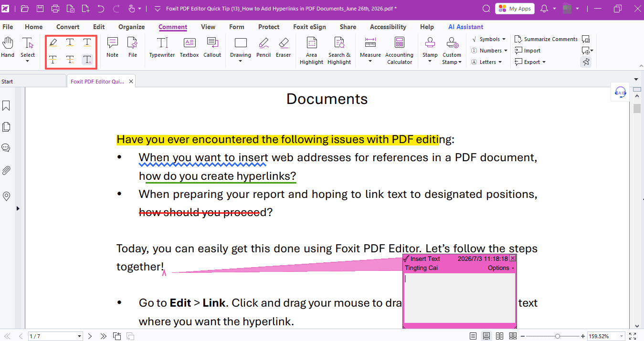Open the Destinations pin panel
644x341 pixels.
point(7,196)
